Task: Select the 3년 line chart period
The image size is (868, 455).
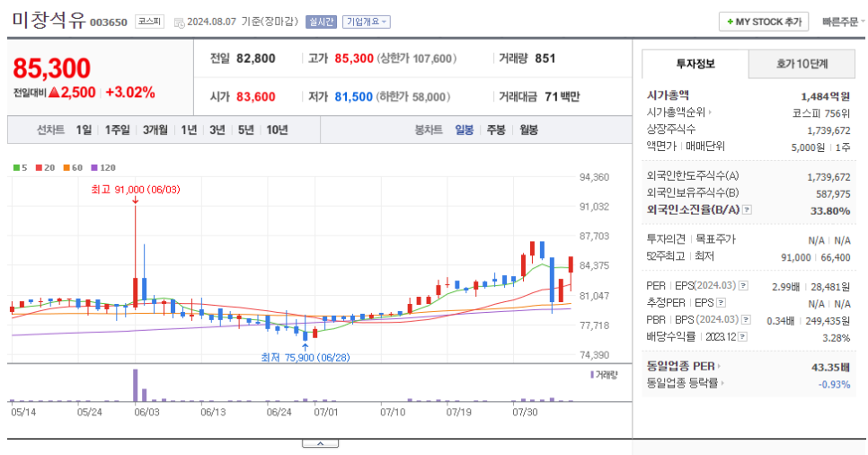Action: (x=217, y=129)
